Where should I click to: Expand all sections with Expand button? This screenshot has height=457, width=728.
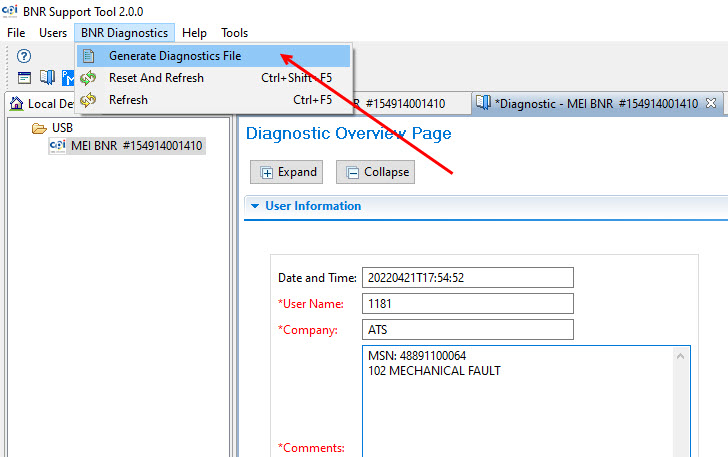click(288, 172)
